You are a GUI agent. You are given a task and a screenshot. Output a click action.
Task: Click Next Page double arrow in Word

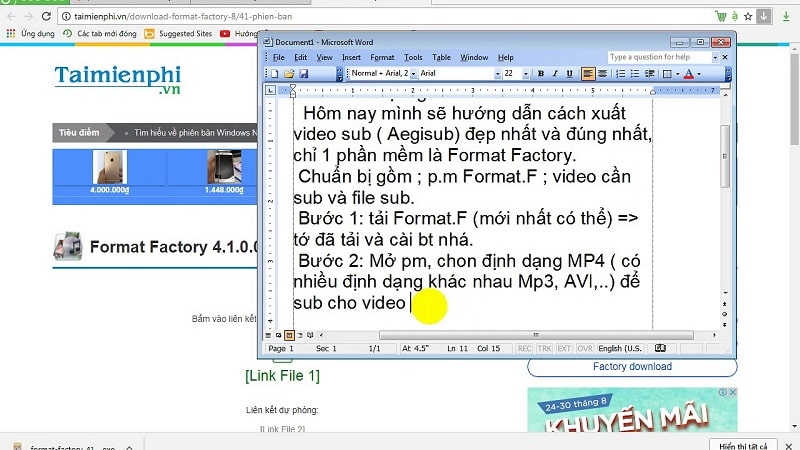(725, 324)
